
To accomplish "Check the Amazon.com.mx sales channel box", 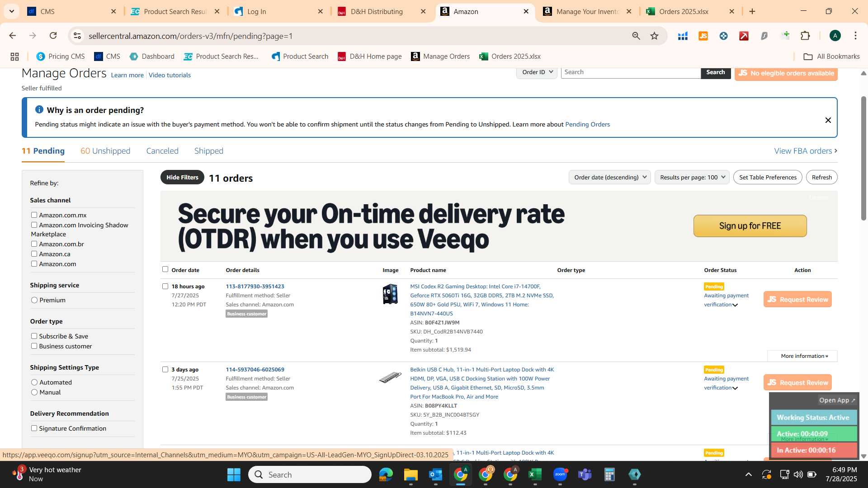I will coord(34,215).
